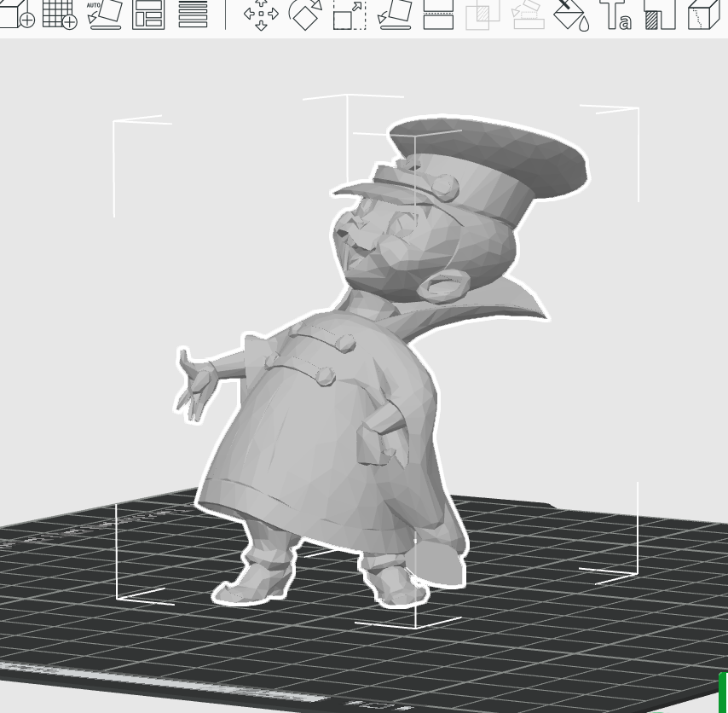Add a new plate with grid-plus icon

(x=60, y=14)
